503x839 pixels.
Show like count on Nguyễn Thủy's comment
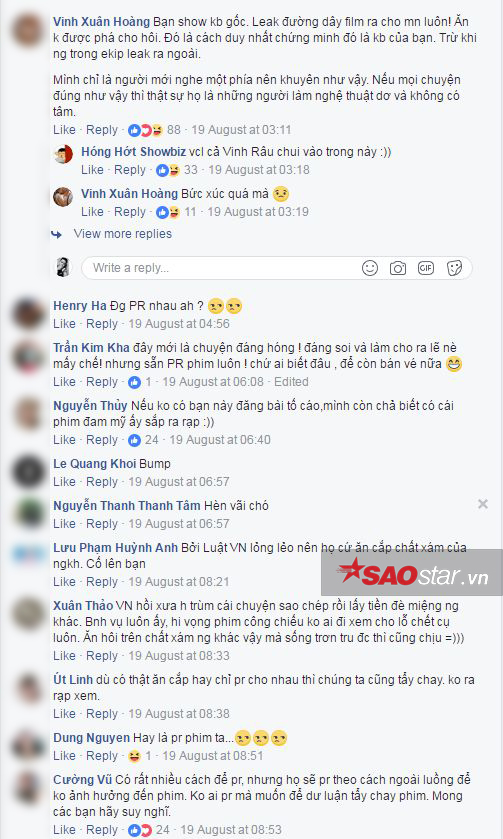pos(143,440)
